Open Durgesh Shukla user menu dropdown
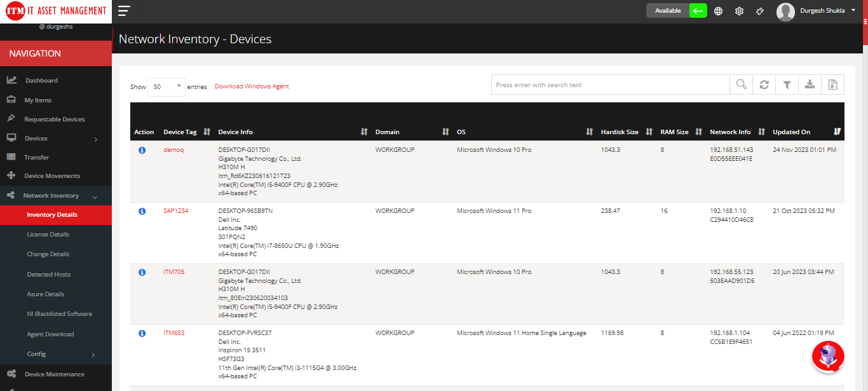Screen dimensions: 868x391 pos(827,11)
